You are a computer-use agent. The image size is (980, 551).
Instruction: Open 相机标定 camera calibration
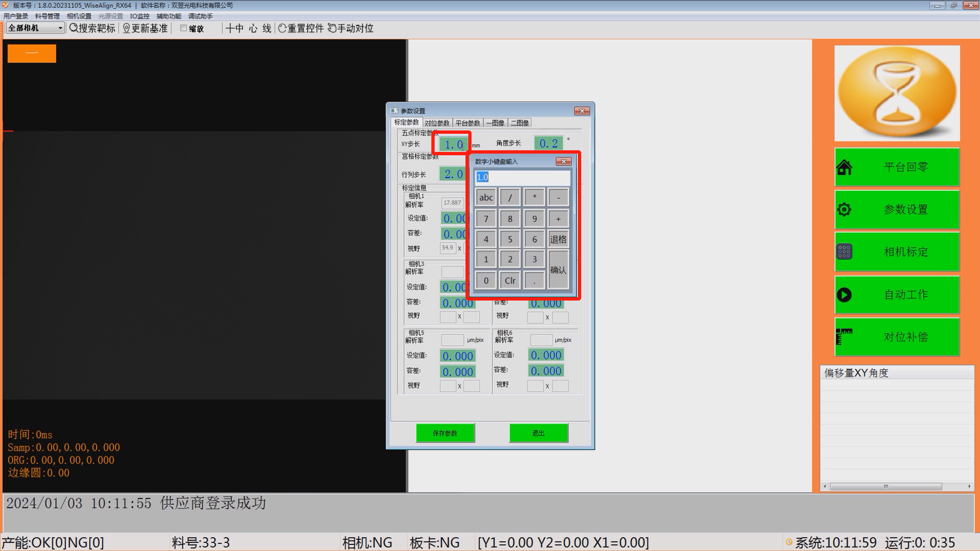[897, 252]
